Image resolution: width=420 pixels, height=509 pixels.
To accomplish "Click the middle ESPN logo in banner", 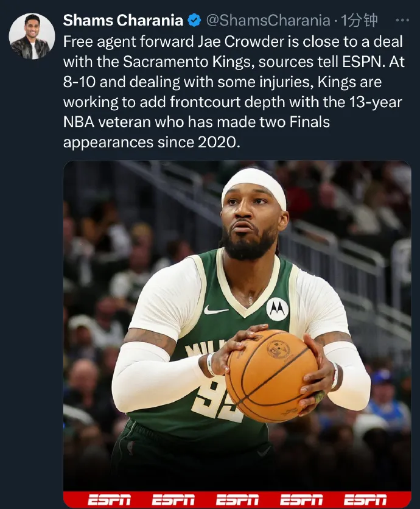I will (x=237, y=500).
